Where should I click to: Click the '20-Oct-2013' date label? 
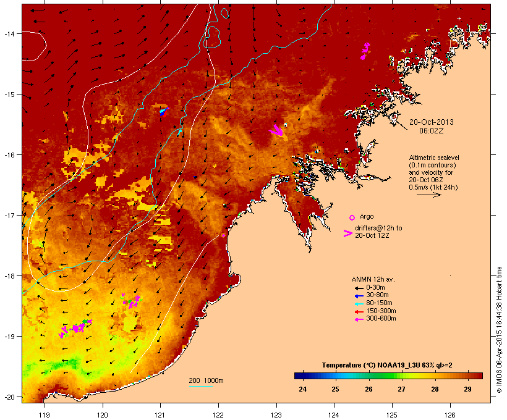tap(432, 122)
